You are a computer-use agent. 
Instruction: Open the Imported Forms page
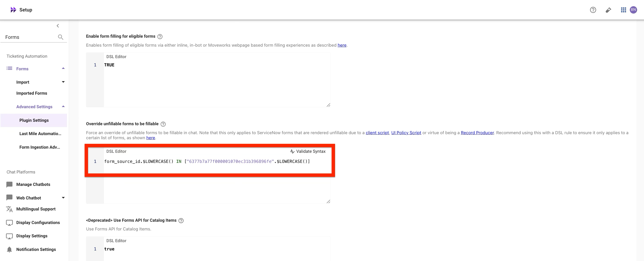32,93
